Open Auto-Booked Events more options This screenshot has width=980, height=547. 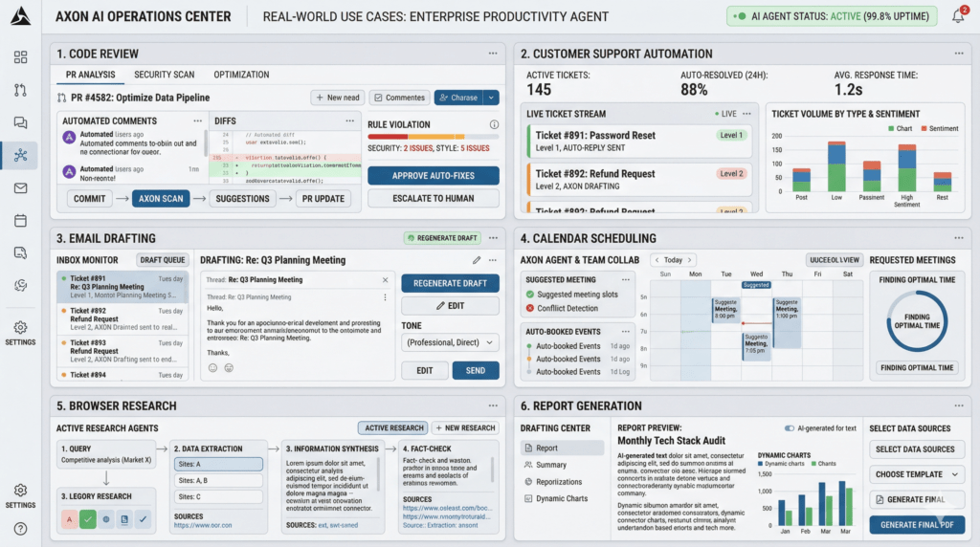pyautogui.click(x=625, y=332)
